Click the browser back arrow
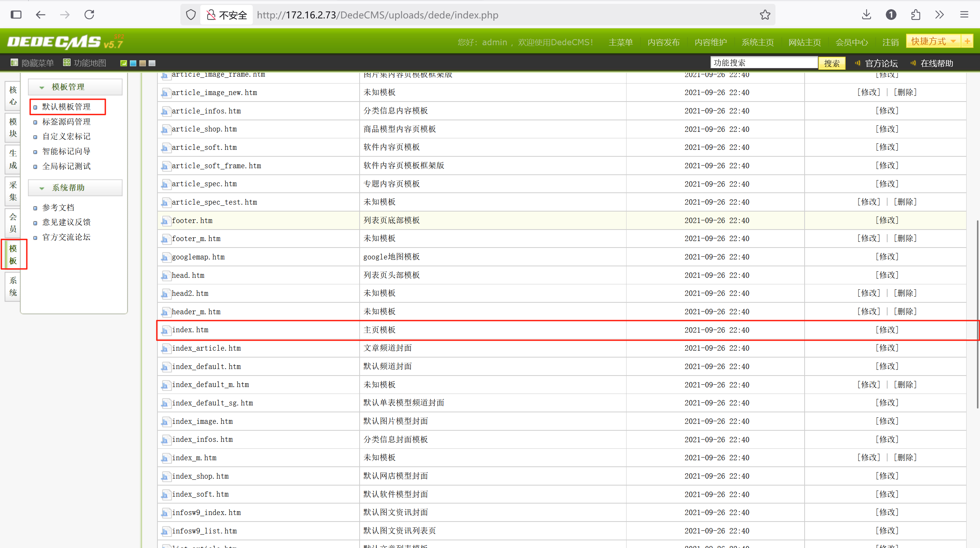Screen dimensions: 980x548 (40, 15)
